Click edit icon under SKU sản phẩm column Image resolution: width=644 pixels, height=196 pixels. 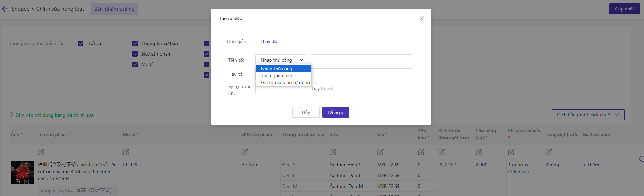coord(245,152)
